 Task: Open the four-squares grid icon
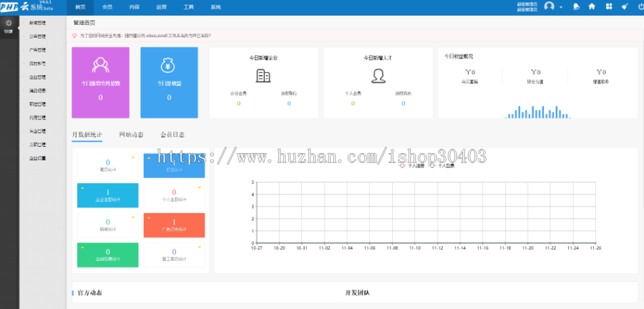pos(609,6)
